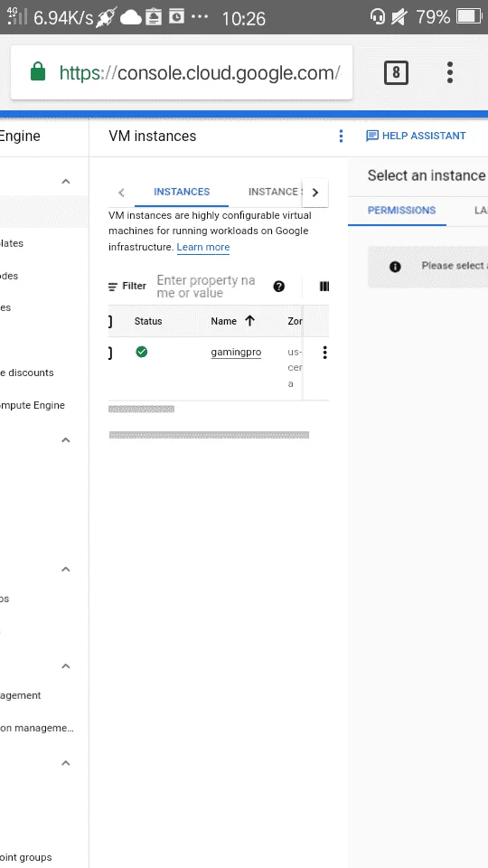488x868 pixels.
Task: Open the gamingpro instance link
Action: pyautogui.click(x=236, y=352)
